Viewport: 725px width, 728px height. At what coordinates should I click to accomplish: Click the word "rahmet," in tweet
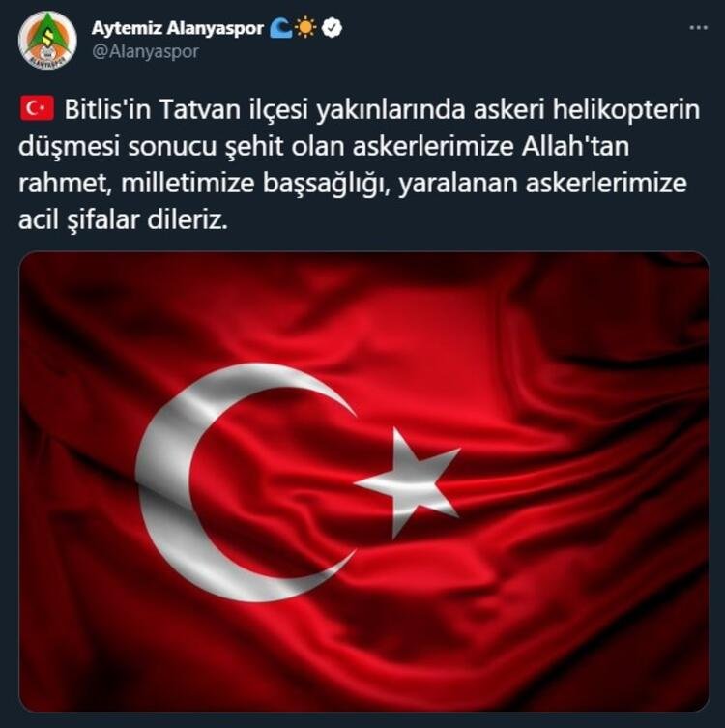click(67, 185)
